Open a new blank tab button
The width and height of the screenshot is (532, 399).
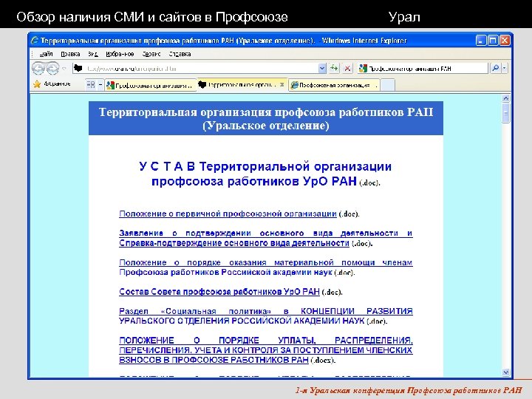click(387, 85)
